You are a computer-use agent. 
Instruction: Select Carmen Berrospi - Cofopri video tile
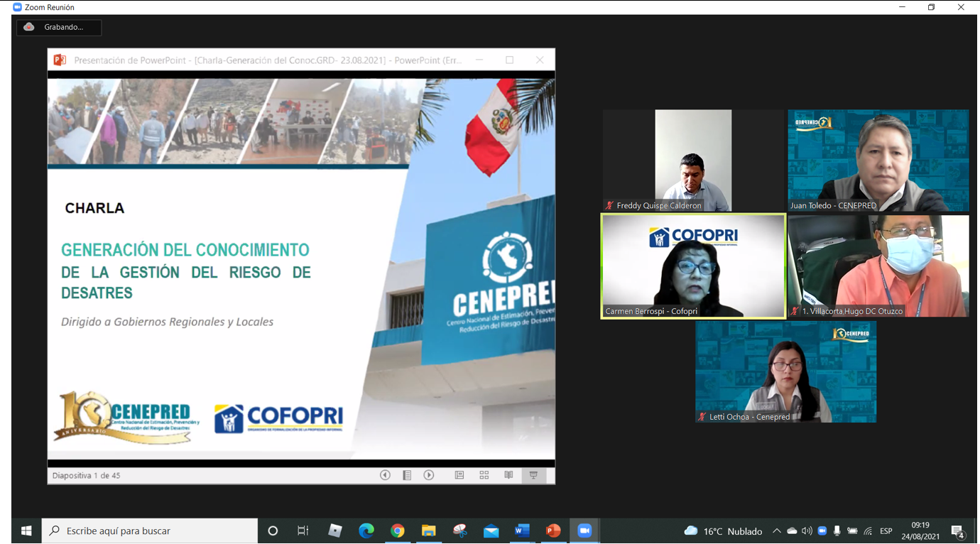point(693,266)
